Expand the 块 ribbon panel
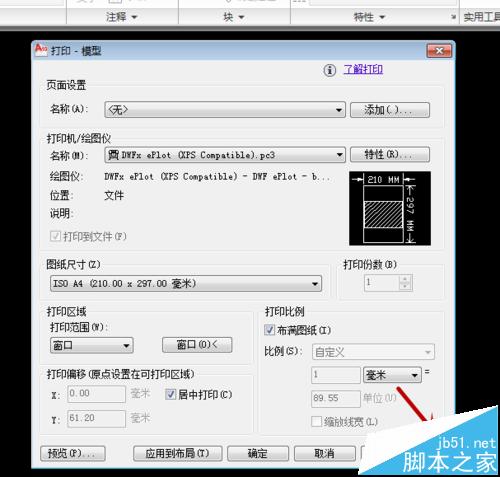 click(234, 17)
